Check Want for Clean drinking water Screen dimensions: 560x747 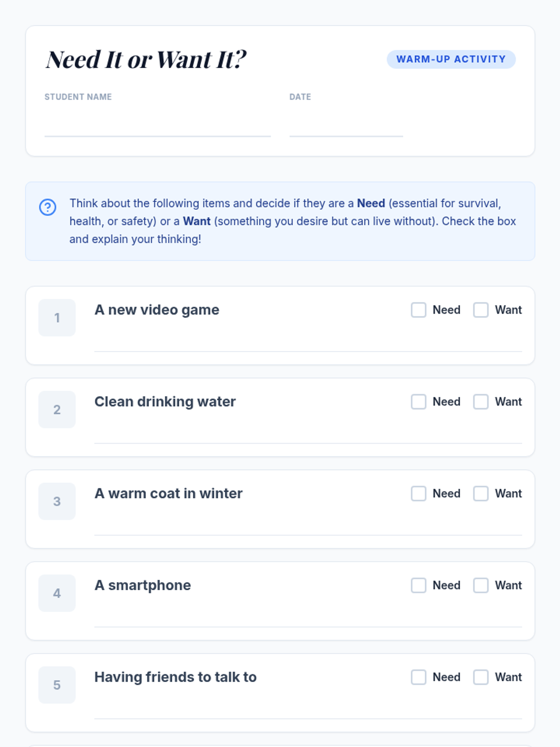(481, 402)
